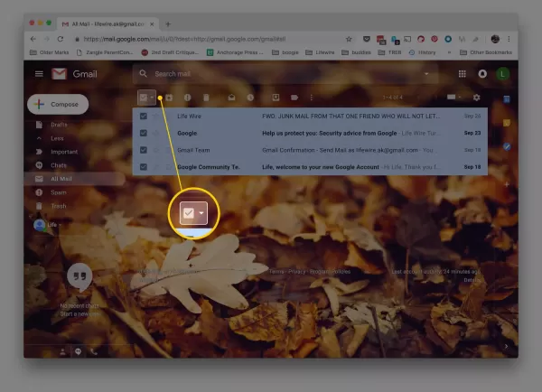The width and height of the screenshot is (542, 392).
Task: Open account activity Details link
Action: tap(472, 280)
